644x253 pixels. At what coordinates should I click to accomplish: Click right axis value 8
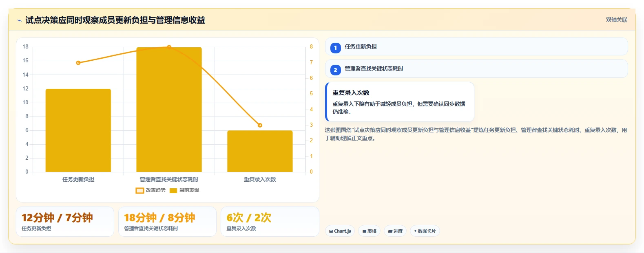(311, 47)
